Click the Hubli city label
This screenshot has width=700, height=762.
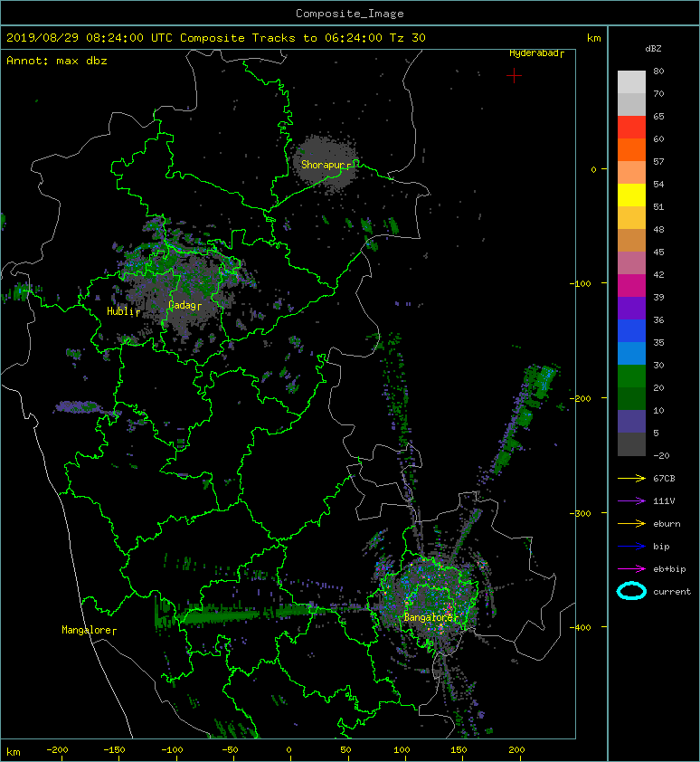123,311
